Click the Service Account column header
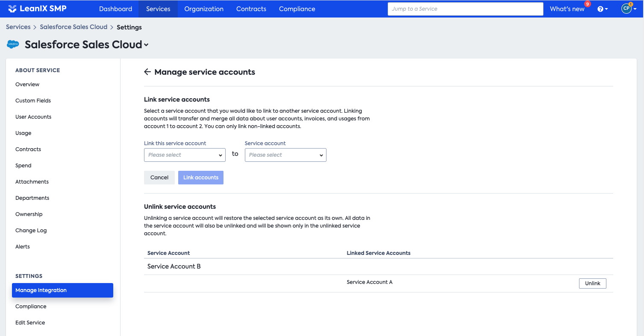The height and width of the screenshot is (336, 644). click(x=168, y=253)
